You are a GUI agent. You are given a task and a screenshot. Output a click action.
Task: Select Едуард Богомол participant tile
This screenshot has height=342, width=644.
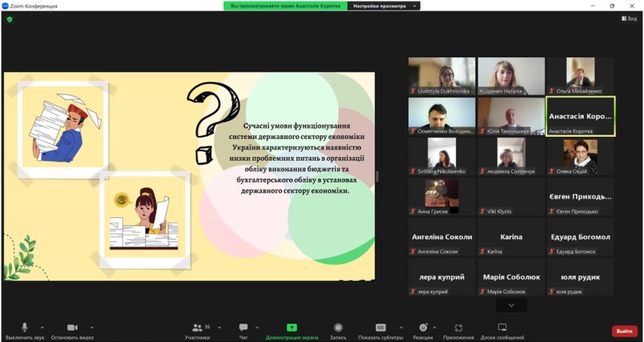[x=580, y=237]
